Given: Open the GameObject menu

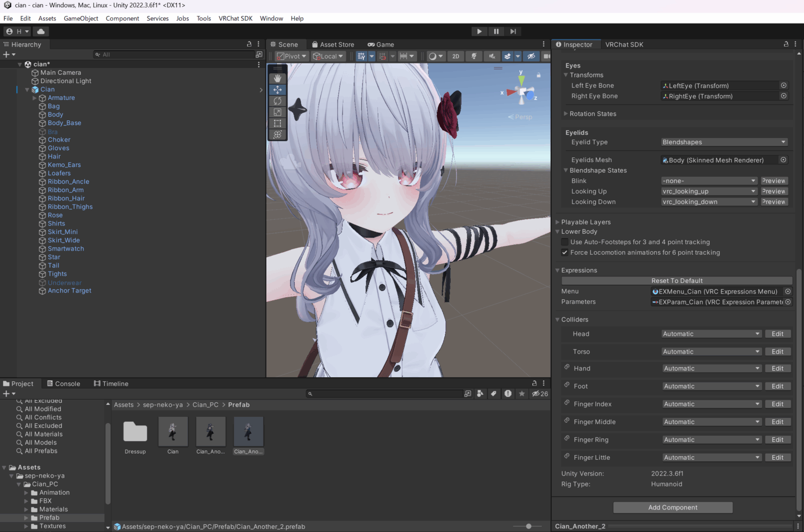Looking at the screenshot, I should point(81,18).
